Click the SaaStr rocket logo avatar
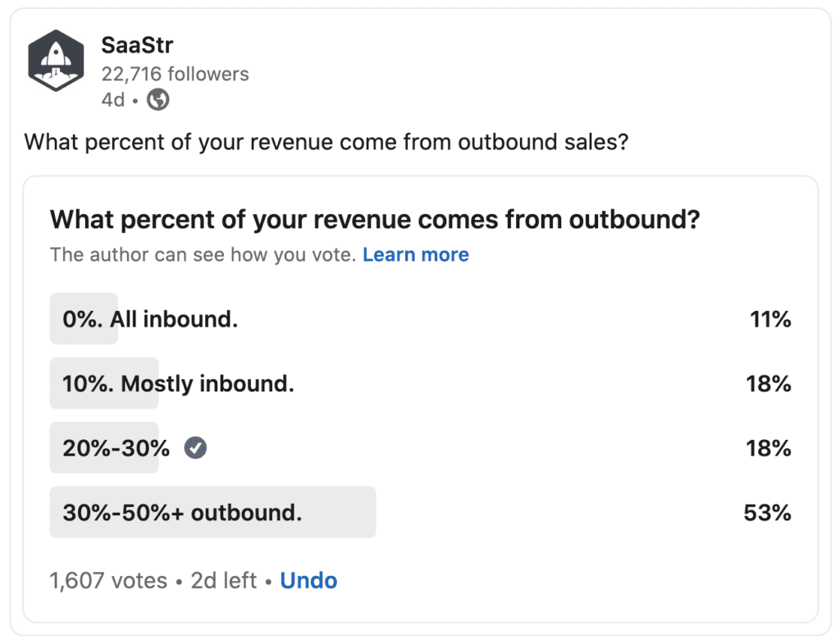 click(x=57, y=63)
